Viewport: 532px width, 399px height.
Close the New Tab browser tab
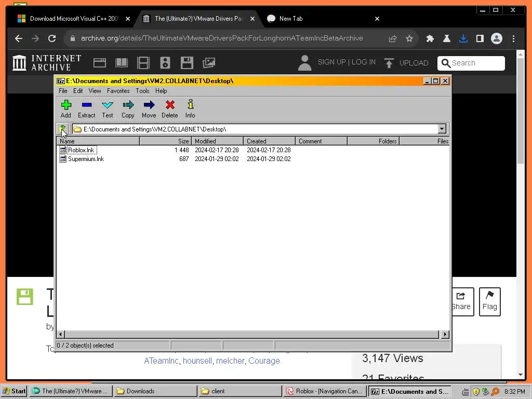click(377, 19)
